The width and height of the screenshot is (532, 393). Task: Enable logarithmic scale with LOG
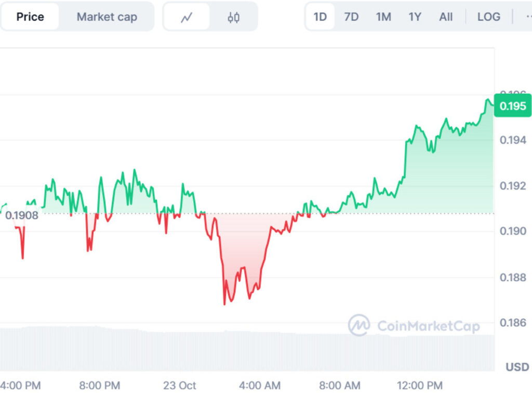[x=487, y=16]
